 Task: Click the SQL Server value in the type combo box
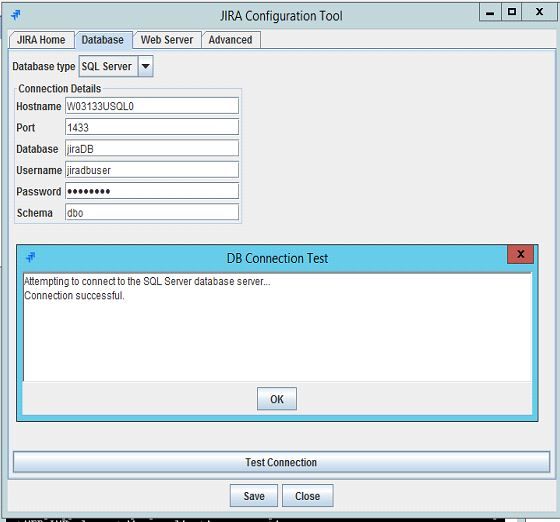pyautogui.click(x=108, y=66)
